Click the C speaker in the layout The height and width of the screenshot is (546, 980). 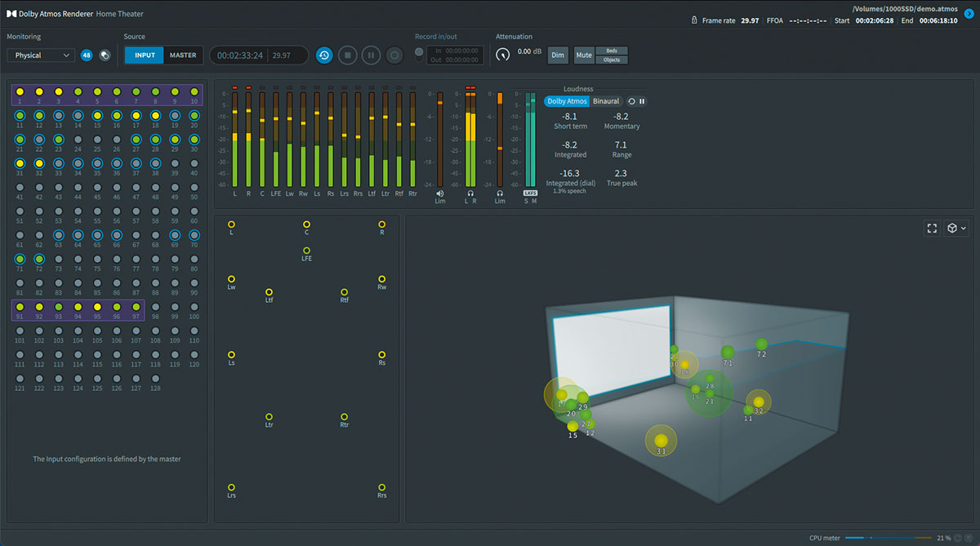306,224
